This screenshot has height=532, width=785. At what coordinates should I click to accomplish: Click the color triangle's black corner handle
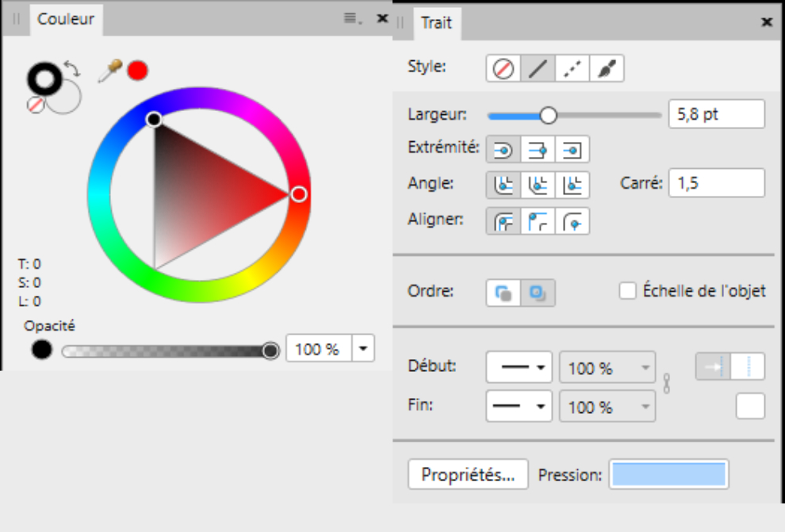coord(154,119)
